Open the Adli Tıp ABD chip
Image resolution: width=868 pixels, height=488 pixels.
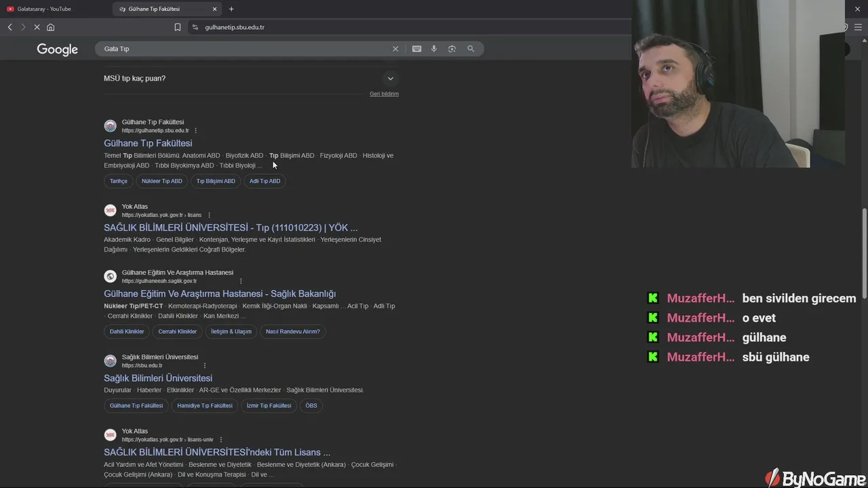pyautogui.click(x=265, y=181)
